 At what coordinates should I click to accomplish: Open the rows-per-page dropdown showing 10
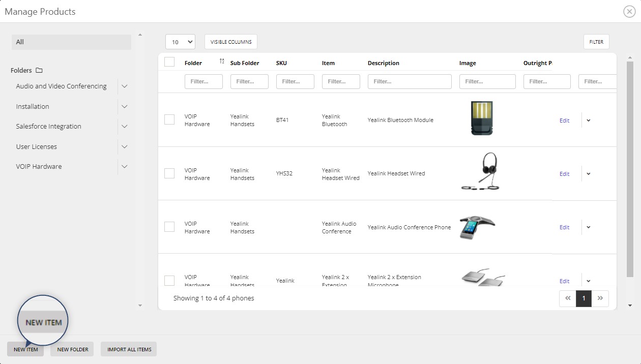180,41
